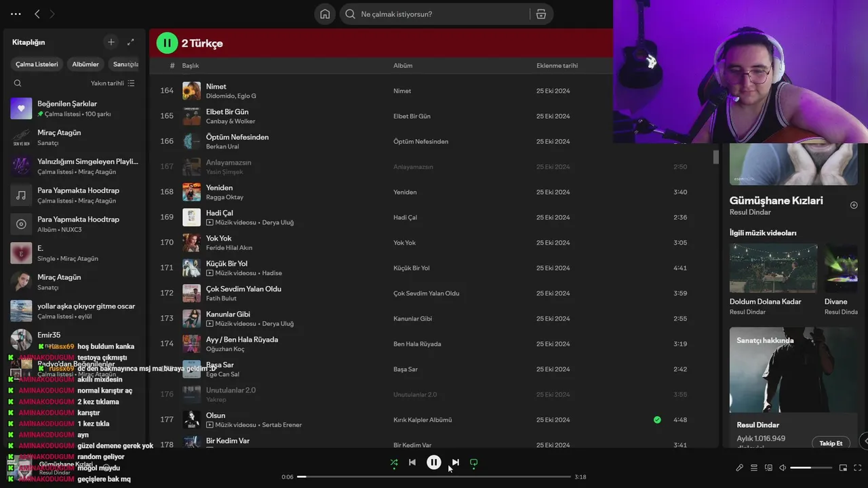868x488 pixels.
Task: Click 'Yok Yok' album cover thumbnail
Action: [191, 243]
